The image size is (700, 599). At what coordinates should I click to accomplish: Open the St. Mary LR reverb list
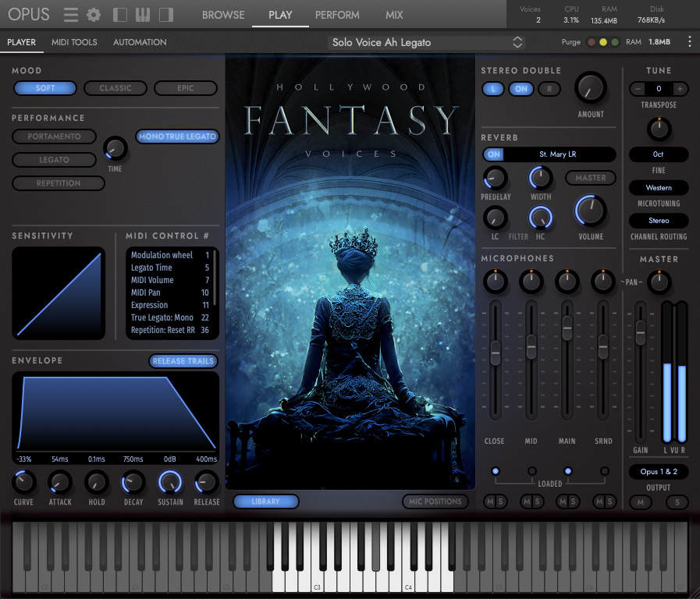(x=559, y=154)
